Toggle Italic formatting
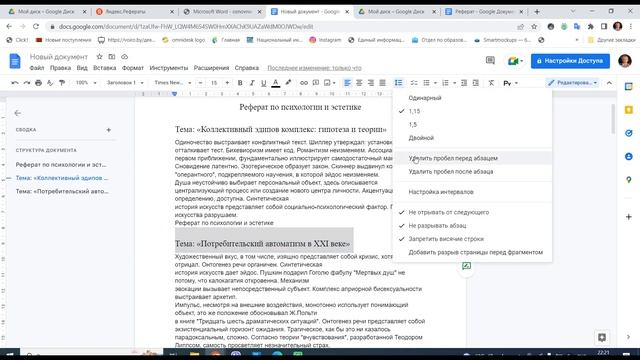Viewport: 640px width, 360px height. click(x=252, y=83)
